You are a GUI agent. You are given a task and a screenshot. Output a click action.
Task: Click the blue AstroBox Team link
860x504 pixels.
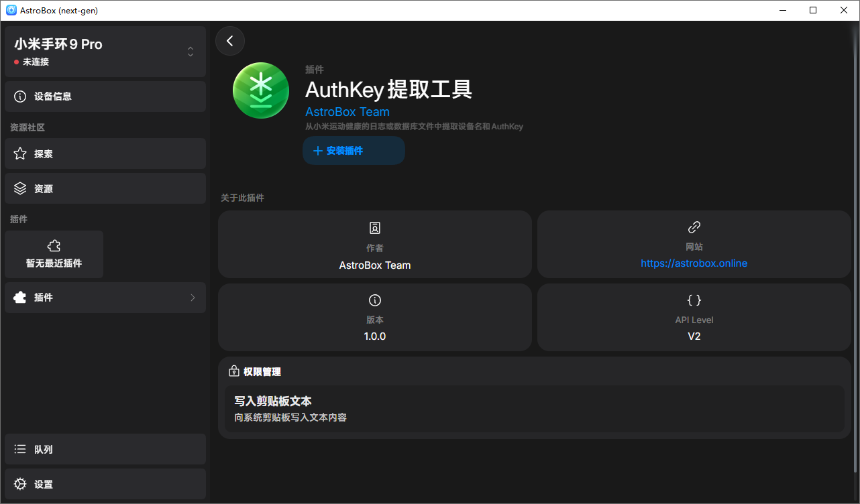[347, 112]
